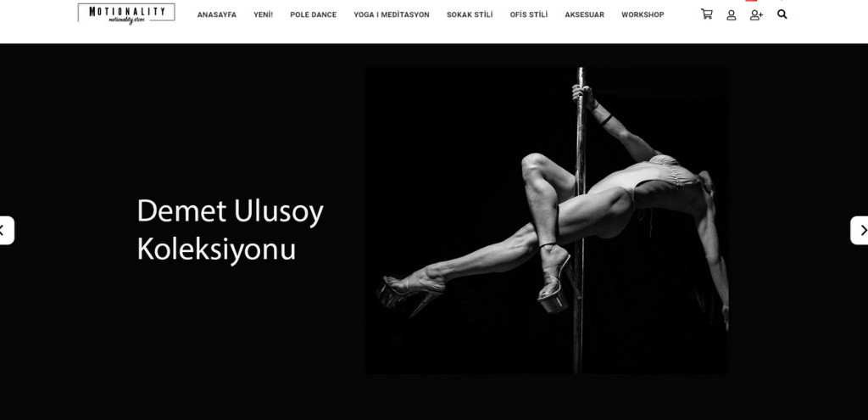Click the user account login icon
The height and width of the screenshot is (420, 868).
click(732, 15)
